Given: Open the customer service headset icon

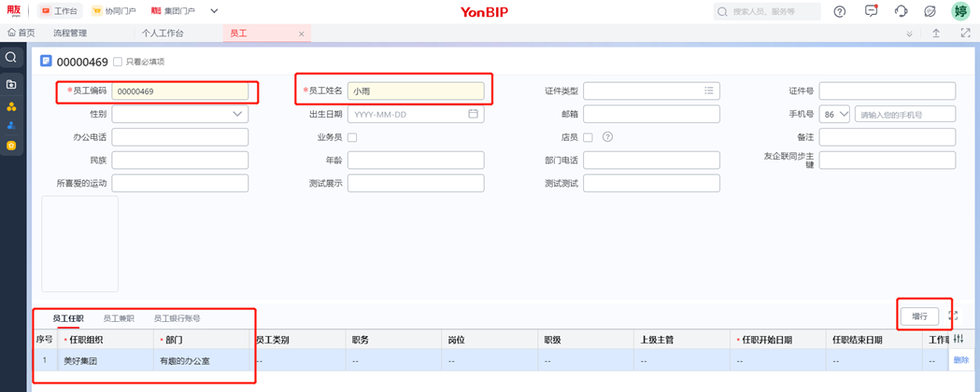Looking at the screenshot, I should pyautogui.click(x=901, y=11).
